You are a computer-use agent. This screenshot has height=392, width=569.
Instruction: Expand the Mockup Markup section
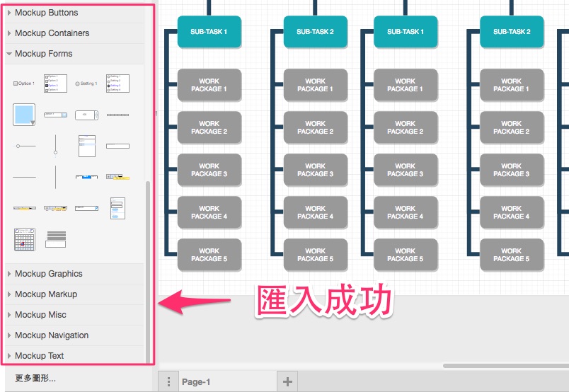click(x=75, y=294)
